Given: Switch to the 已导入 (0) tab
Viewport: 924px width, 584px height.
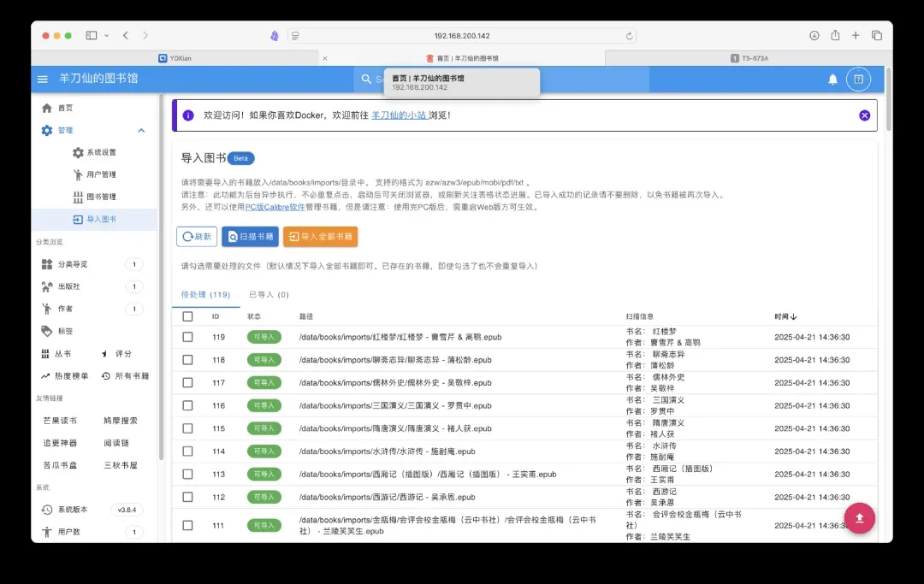Looking at the screenshot, I should click(269, 294).
